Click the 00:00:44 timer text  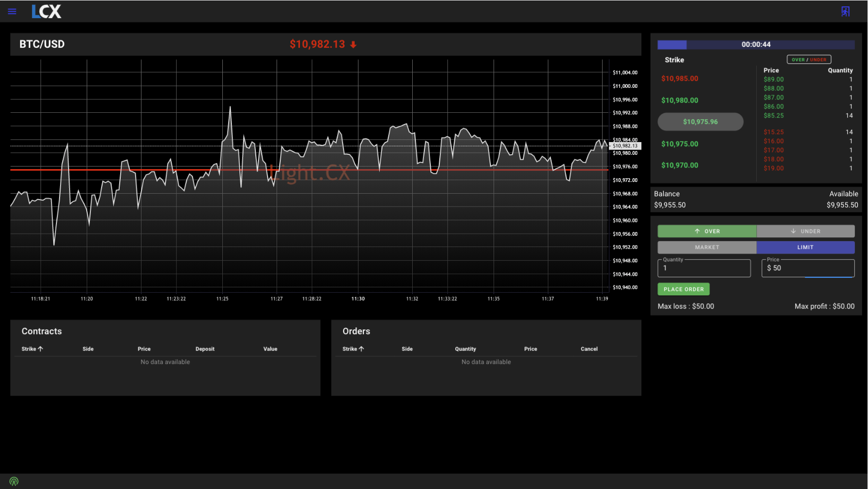pyautogui.click(x=756, y=45)
